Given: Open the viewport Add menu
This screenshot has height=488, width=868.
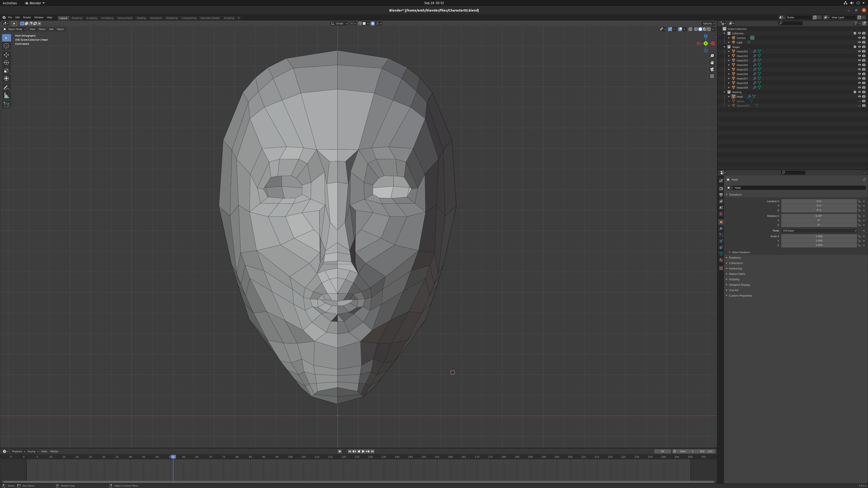Looking at the screenshot, I should [x=51, y=29].
